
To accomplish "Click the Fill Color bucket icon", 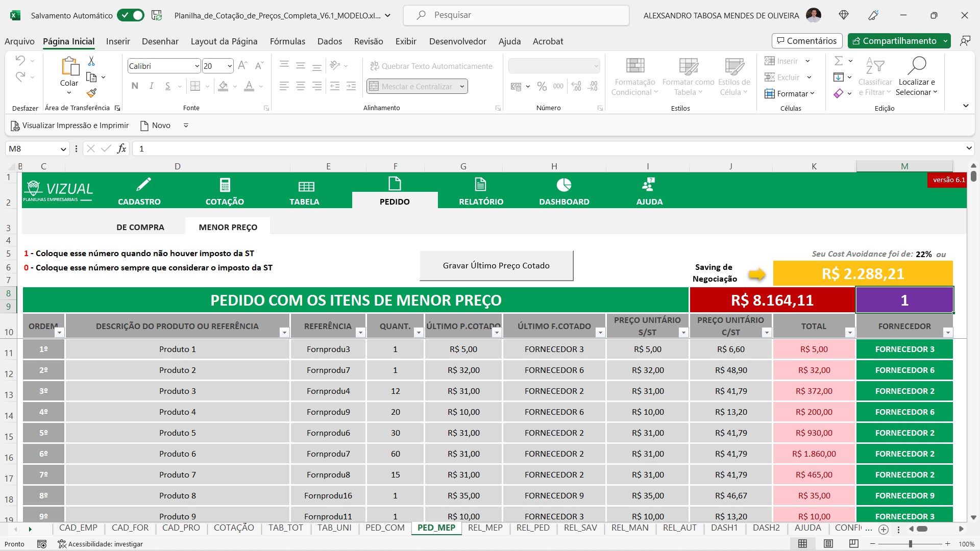I will coord(223,86).
